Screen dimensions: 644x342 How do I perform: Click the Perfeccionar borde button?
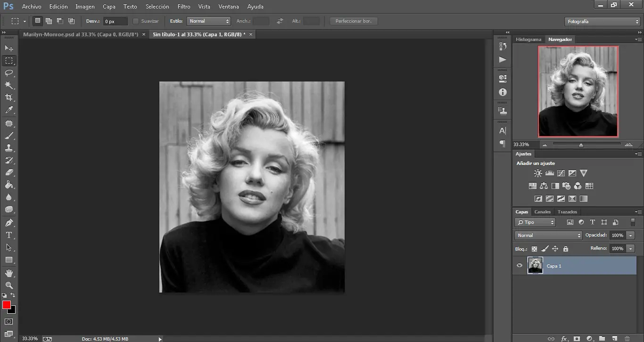click(354, 21)
